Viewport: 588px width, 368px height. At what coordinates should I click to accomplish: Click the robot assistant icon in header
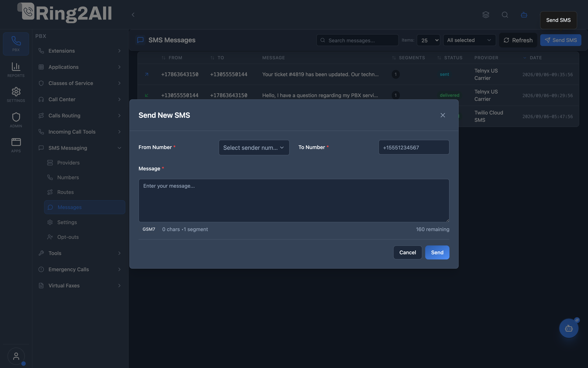[x=524, y=15]
